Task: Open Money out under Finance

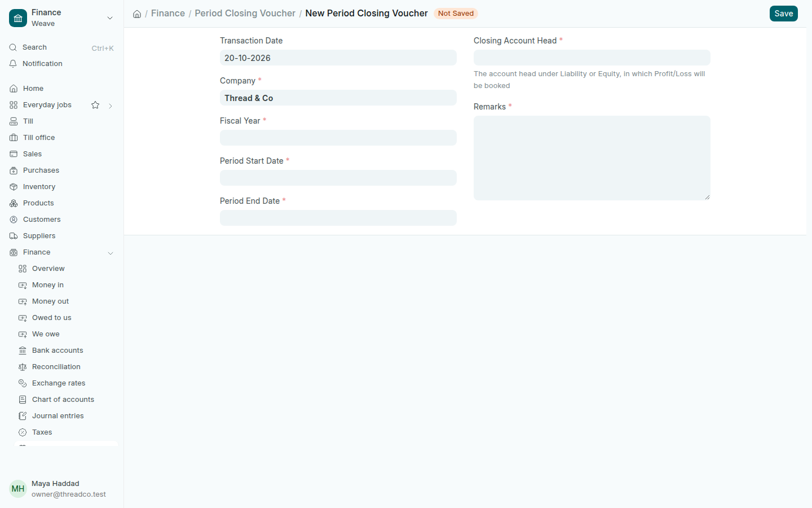Action: point(66,301)
